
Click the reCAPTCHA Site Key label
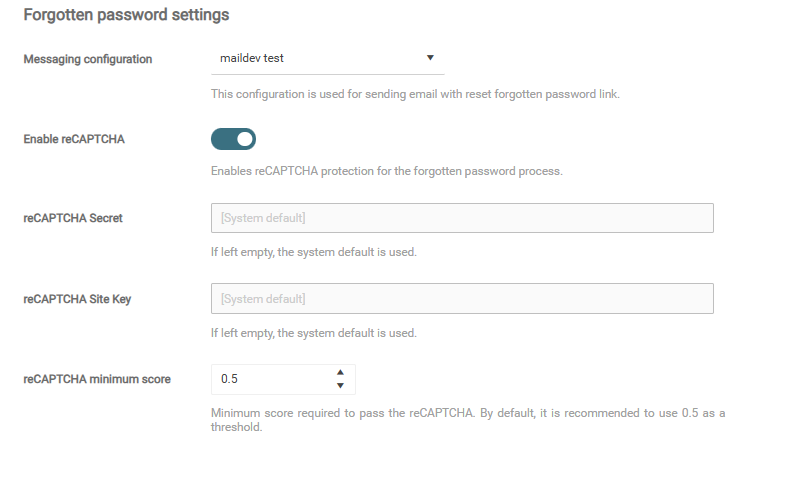[x=77, y=299]
